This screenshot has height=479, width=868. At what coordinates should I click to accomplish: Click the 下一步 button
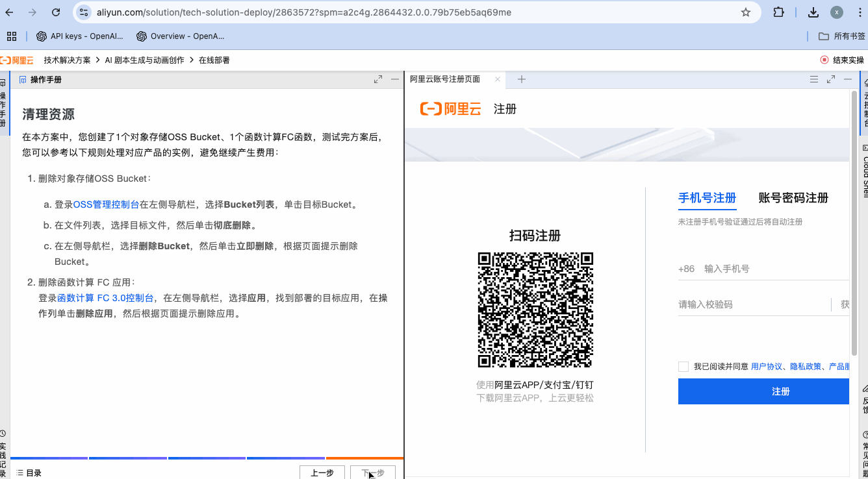coord(373,473)
